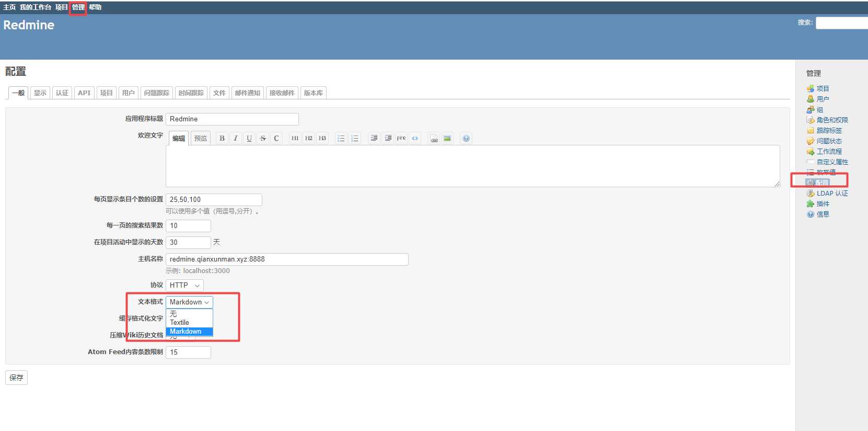Apply italic formatting in welcome text editor
Image resolution: width=868 pixels, height=431 pixels.
[x=236, y=138]
